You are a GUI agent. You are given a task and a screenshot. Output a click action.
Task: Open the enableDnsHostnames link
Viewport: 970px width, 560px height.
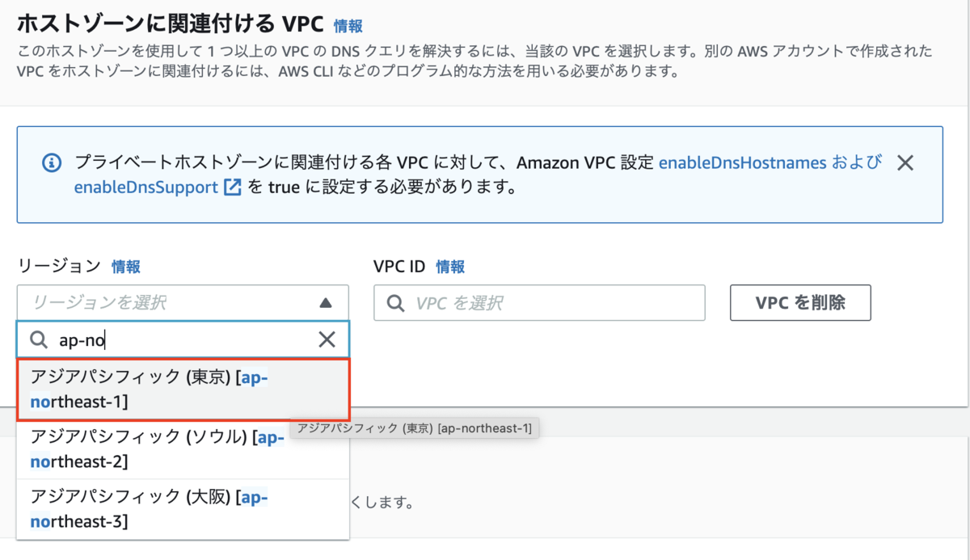coord(743,162)
